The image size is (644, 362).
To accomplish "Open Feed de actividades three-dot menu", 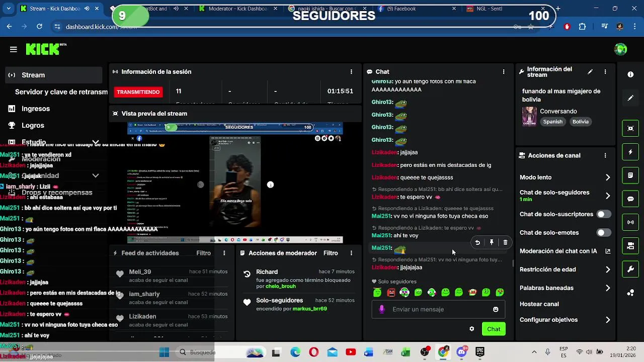I will [x=224, y=253].
